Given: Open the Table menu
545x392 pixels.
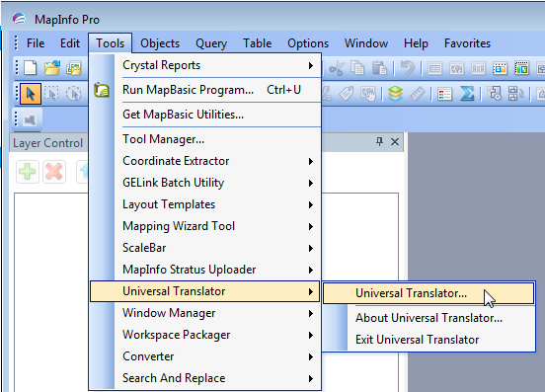Looking at the screenshot, I should (258, 43).
